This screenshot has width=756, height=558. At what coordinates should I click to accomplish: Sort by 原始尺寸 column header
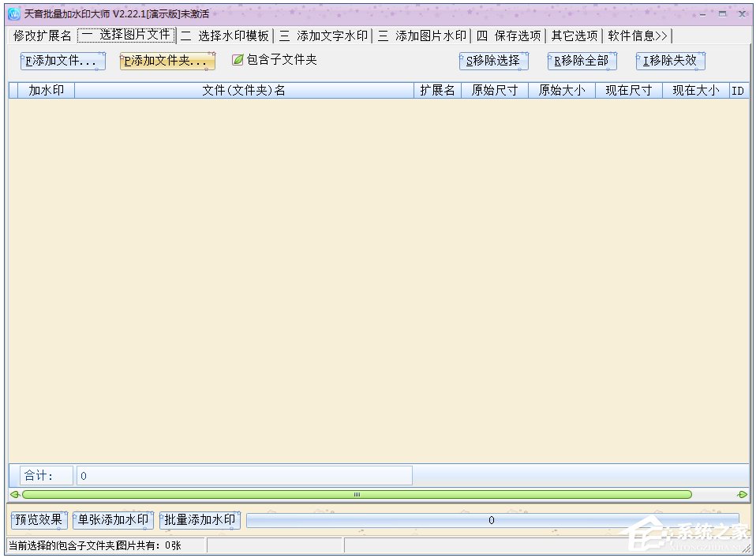(x=495, y=91)
